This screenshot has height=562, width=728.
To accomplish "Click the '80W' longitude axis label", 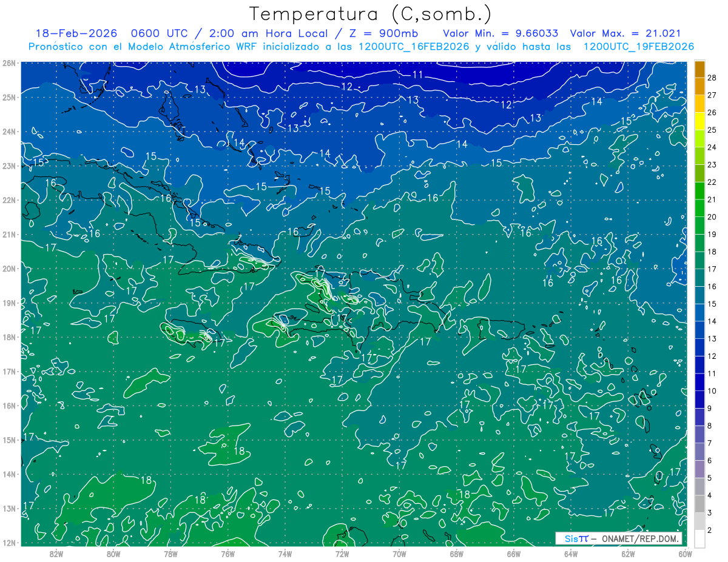I will tap(113, 554).
